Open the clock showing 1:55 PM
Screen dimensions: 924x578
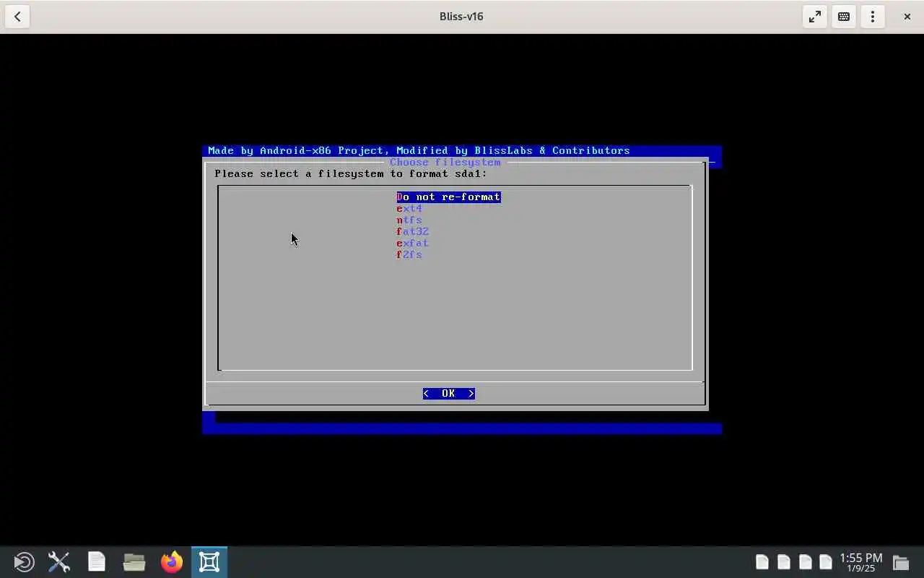(860, 562)
